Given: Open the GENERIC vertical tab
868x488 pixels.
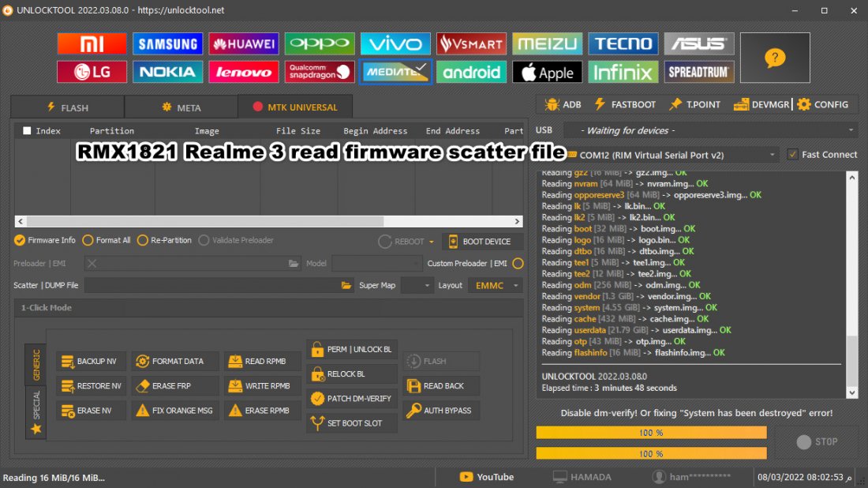Looking at the screenshot, I should [x=36, y=365].
